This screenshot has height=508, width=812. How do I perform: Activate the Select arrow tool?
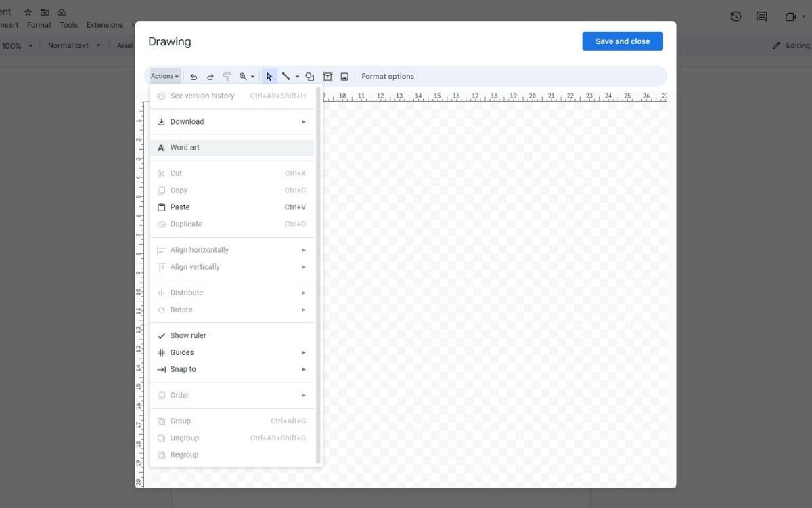(269, 77)
